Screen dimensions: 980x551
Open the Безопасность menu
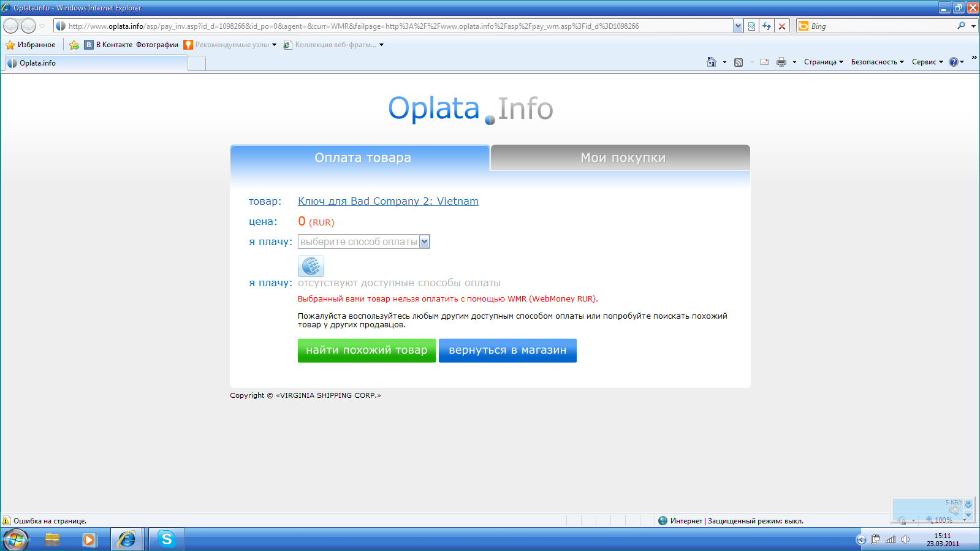coord(877,62)
